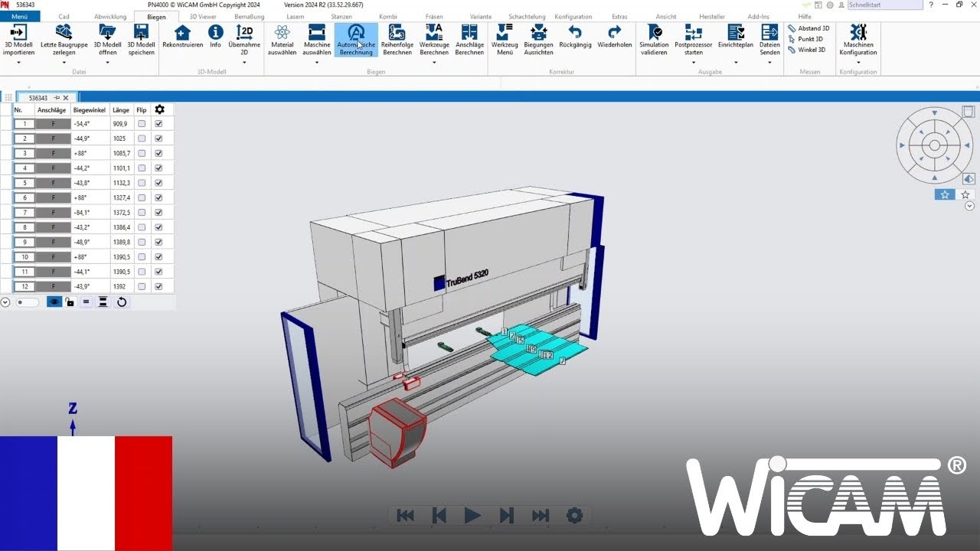Click Postprozessor starten icon
The height and width of the screenshot is (551, 980).
694,32
